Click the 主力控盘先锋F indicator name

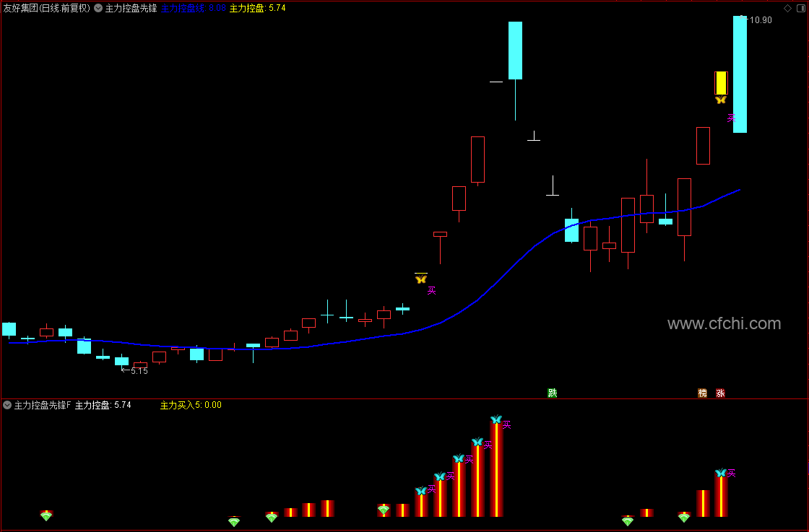coord(43,405)
